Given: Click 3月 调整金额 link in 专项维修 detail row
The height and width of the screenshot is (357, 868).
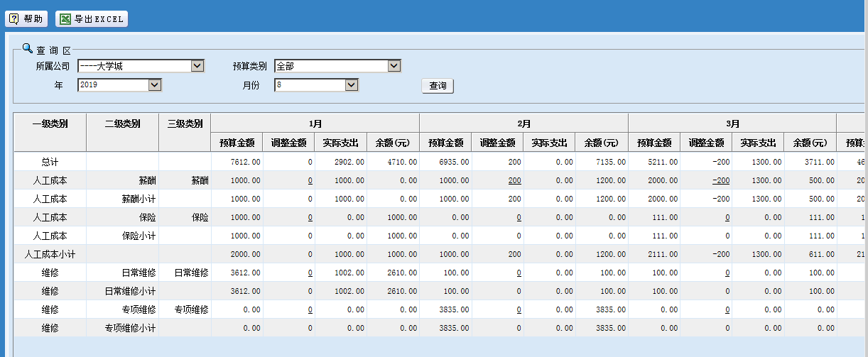Looking at the screenshot, I should pos(727,309).
